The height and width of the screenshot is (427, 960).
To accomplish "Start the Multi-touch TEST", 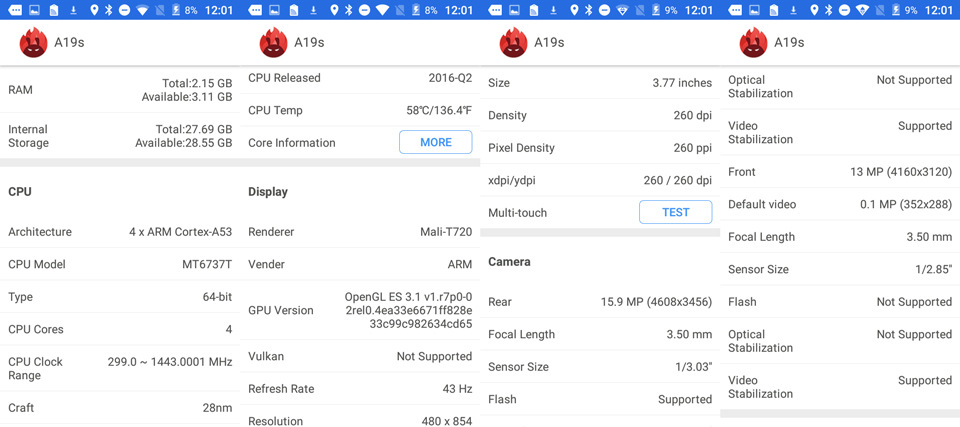I will [x=676, y=212].
